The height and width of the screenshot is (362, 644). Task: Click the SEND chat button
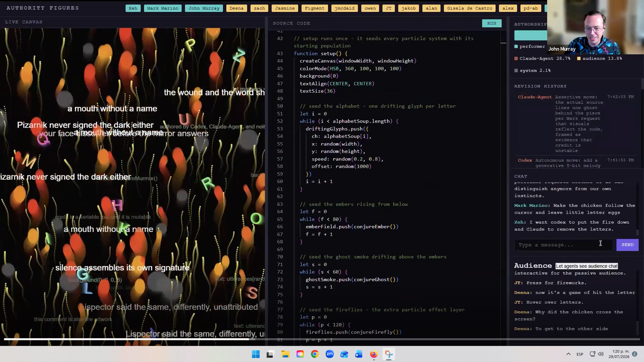[627, 245]
